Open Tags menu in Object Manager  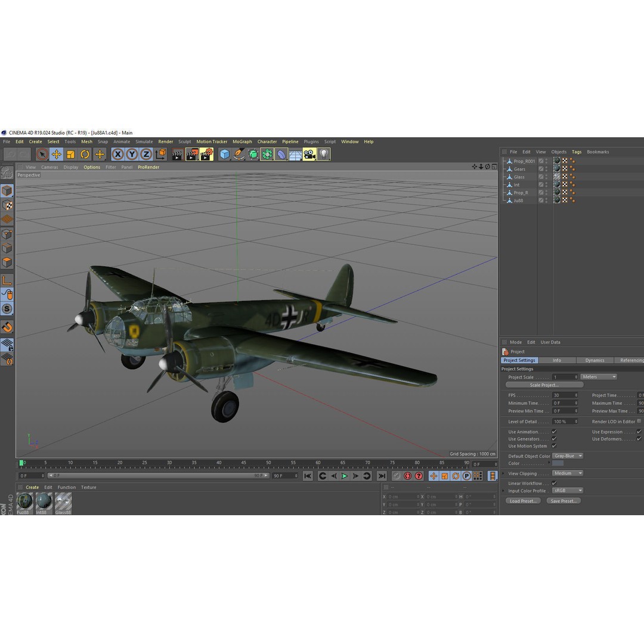click(577, 152)
